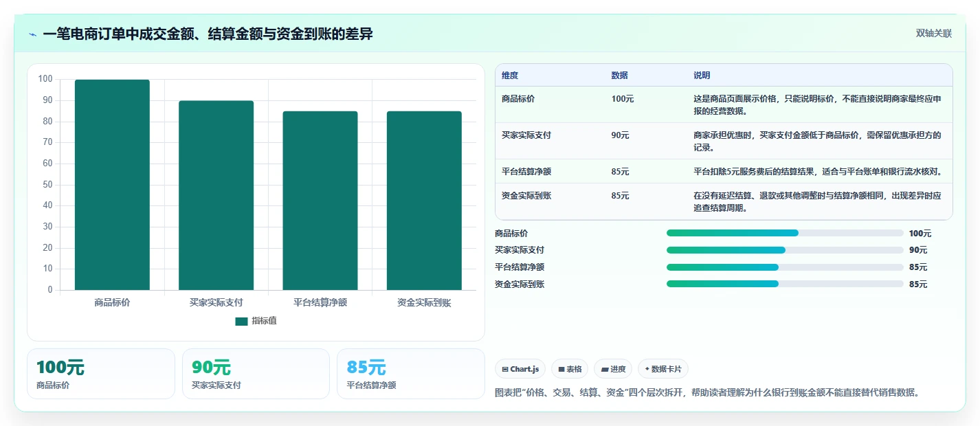This screenshot has width=980, height=426.
Task: Click the 买家实际支付 bar in the chart
Action: point(216,195)
